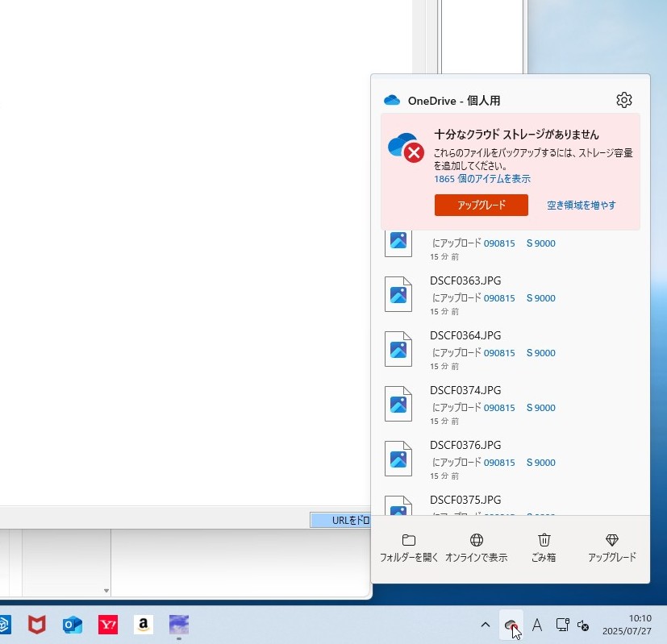Open the Amazon taskbar shortcut

(x=144, y=625)
